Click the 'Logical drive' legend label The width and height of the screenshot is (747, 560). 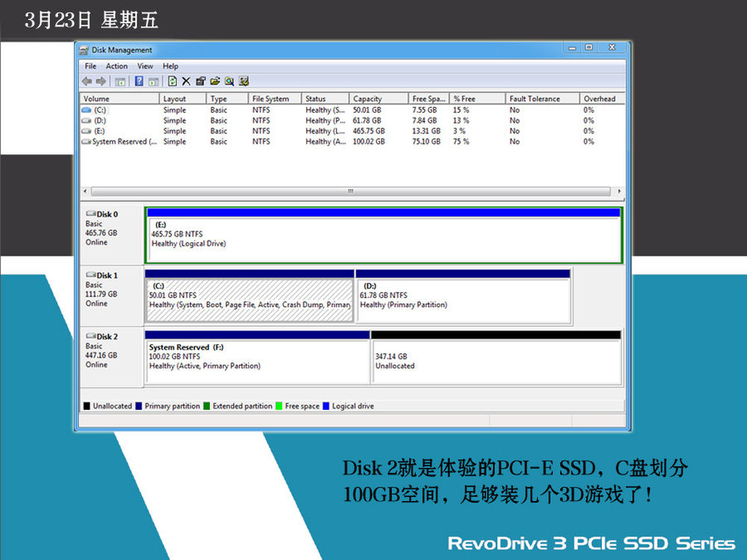(x=353, y=406)
